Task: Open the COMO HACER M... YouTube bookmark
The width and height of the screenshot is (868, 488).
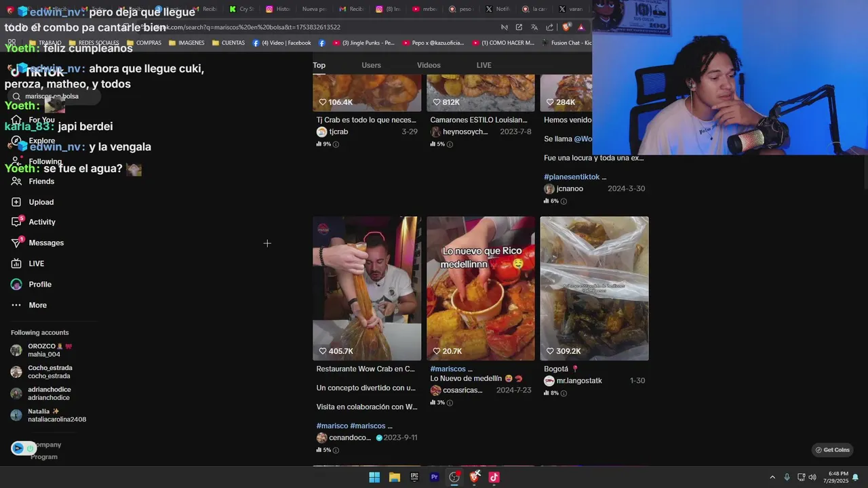Action: (x=502, y=43)
